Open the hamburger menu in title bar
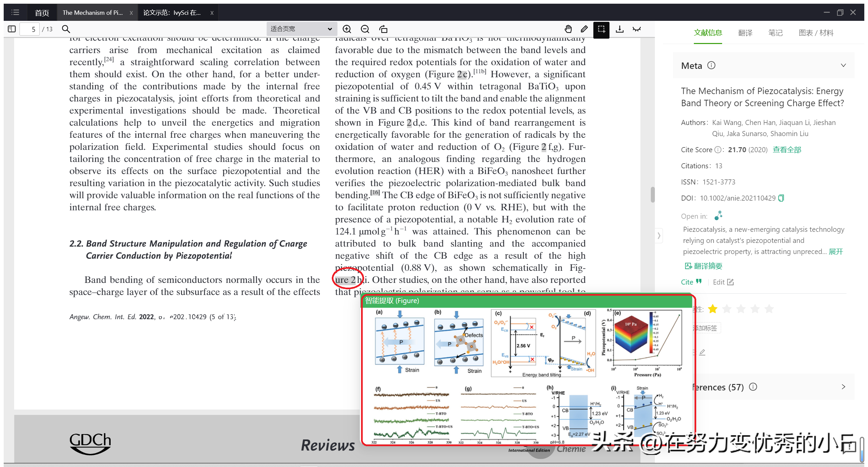This screenshot has height=467, width=868. 15,12
